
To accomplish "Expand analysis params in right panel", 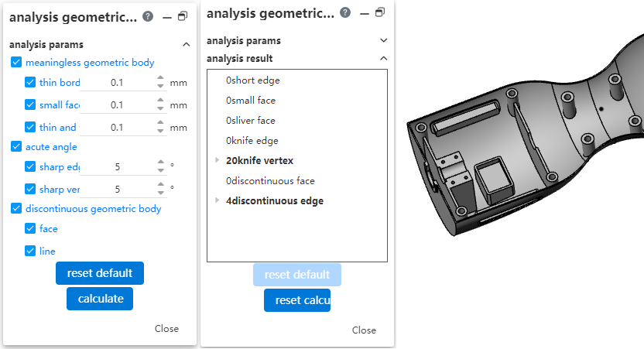I will coord(383,40).
